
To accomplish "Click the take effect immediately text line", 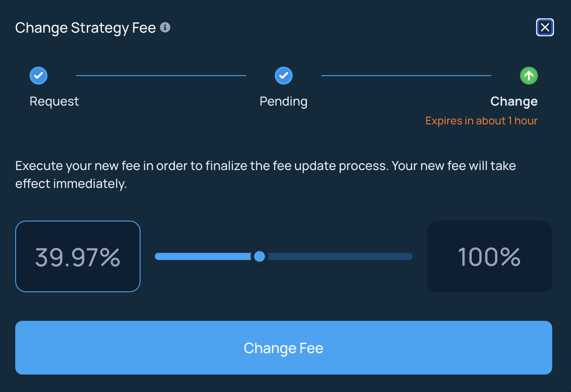I will pyautogui.click(x=71, y=184).
